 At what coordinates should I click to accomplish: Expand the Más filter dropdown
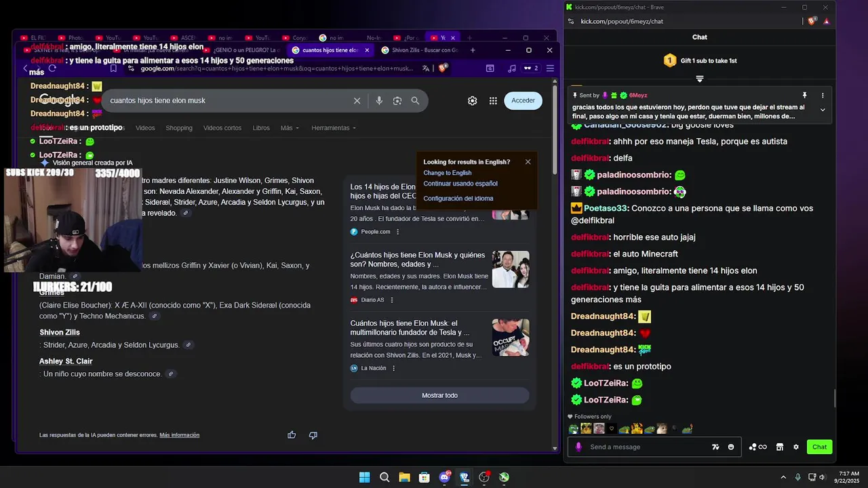tap(289, 127)
